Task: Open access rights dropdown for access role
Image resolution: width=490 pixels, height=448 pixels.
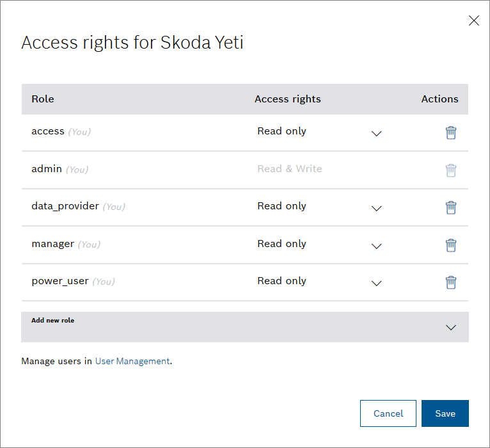Action: point(377,134)
